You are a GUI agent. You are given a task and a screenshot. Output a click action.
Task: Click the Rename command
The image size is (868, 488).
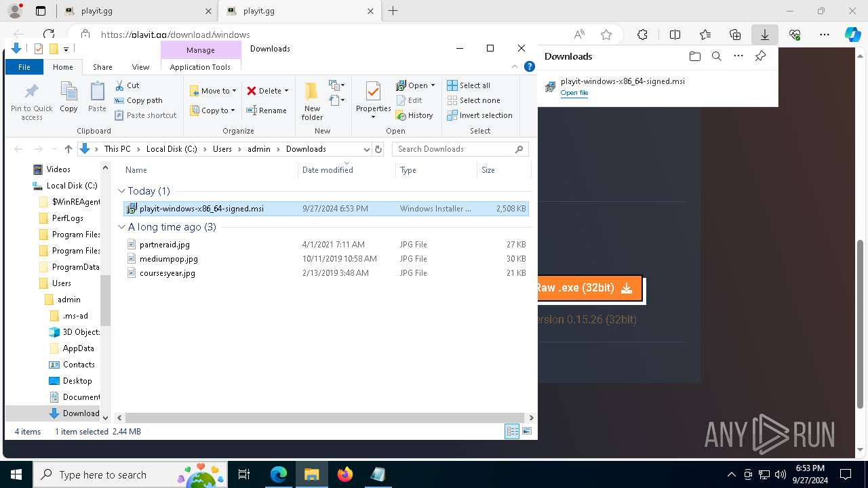point(267,110)
